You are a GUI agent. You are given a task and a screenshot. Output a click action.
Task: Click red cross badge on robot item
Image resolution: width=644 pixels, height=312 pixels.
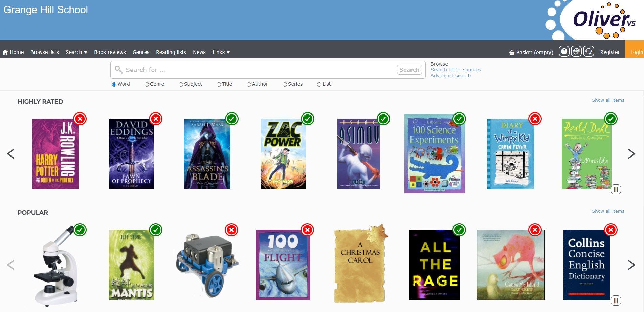point(231,230)
